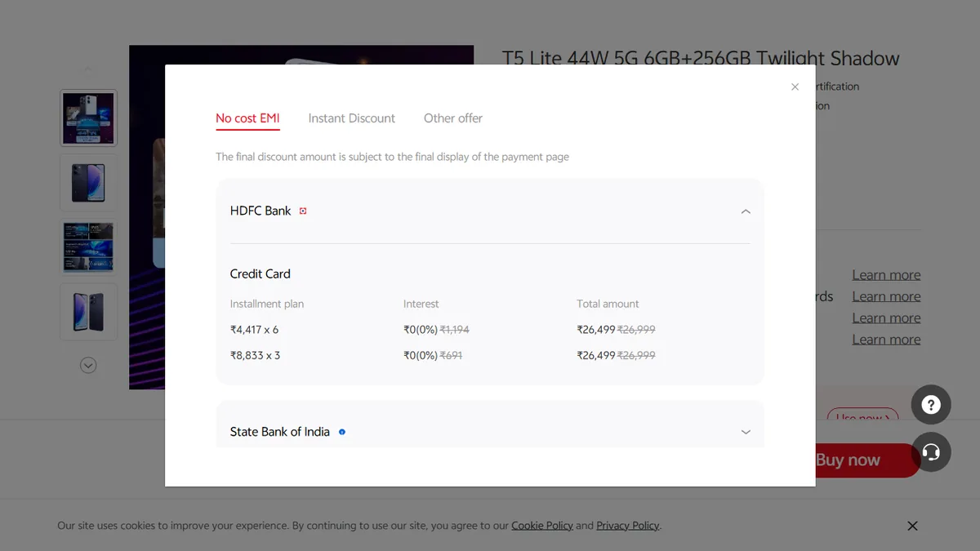
Task: Select the fourth product thumbnail with two phones
Action: click(x=88, y=312)
